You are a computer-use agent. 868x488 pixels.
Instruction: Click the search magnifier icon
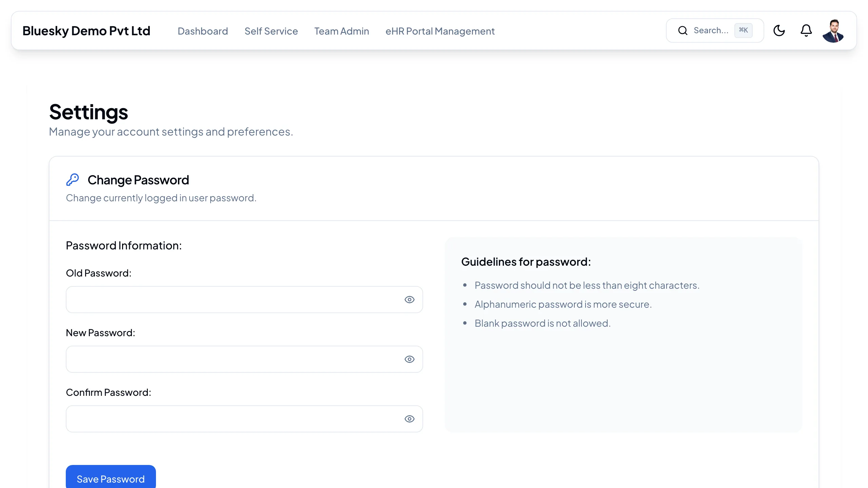[x=683, y=30]
